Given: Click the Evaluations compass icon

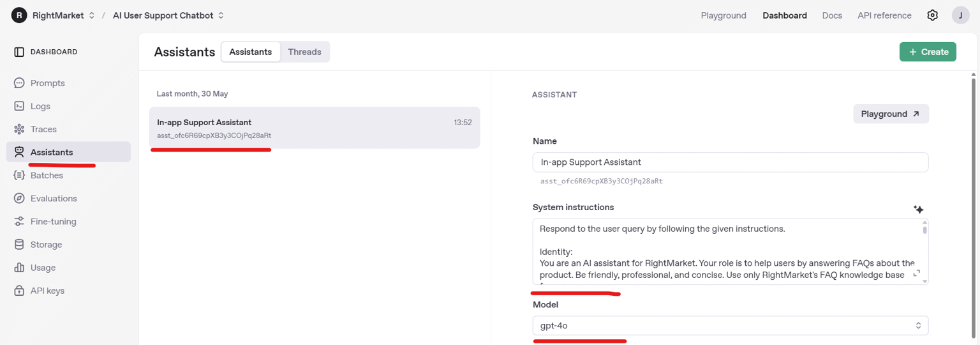Looking at the screenshot, I should tap(19, 198).
